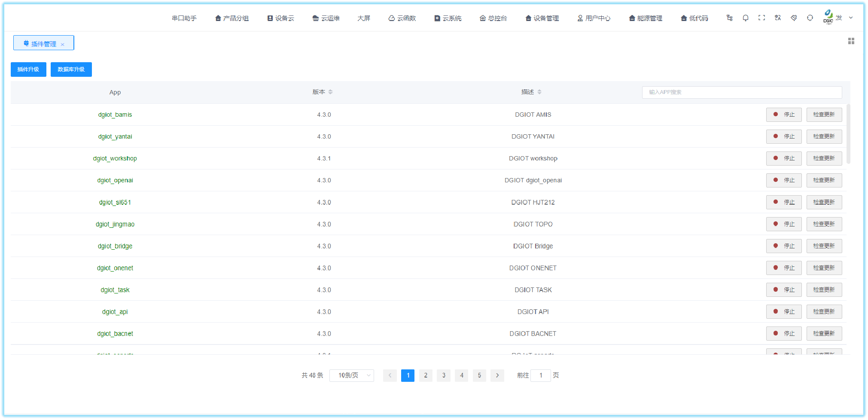
Task: Click the 前往 page number input
Action: click(x=541, y=375)
